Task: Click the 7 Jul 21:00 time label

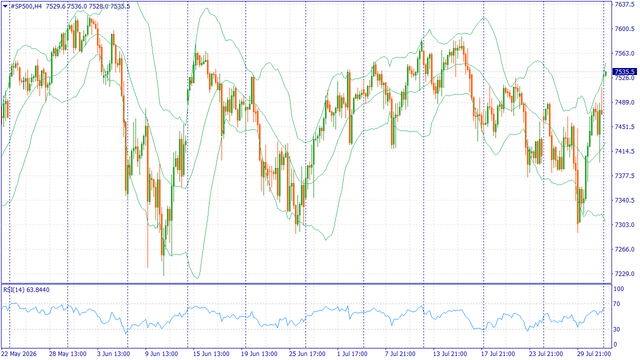Action: (x=400, y=353)
